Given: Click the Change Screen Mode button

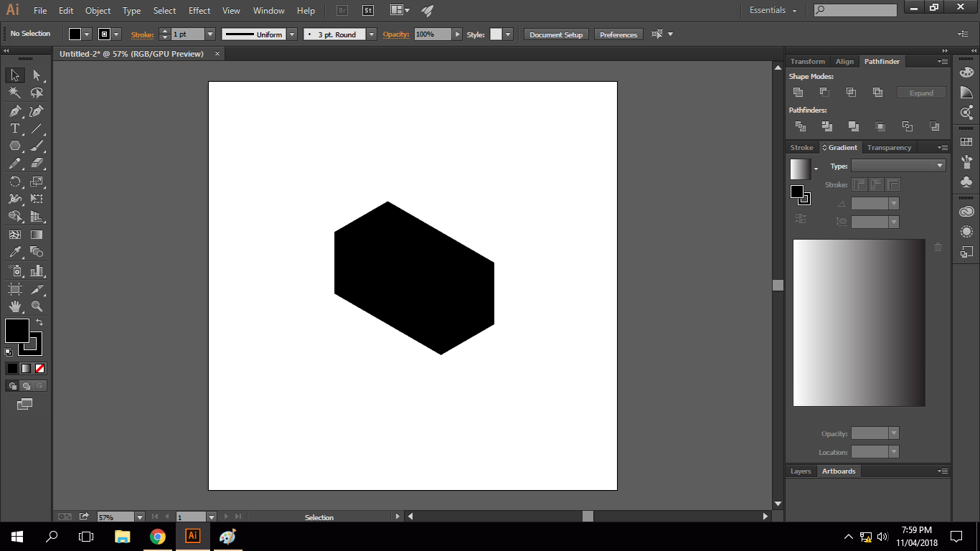Looking at the screenshot, I should pyautogui.click(x=25, y=404).
